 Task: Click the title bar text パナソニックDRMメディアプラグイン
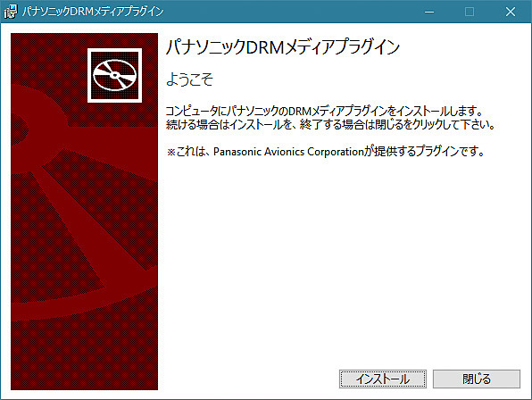(x=93, y=12)
